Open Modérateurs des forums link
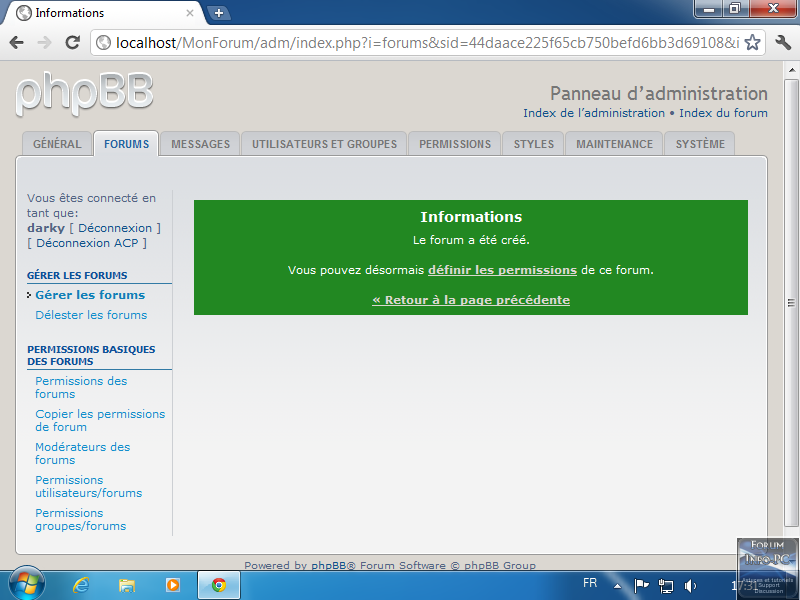The image size is (800, 600). tap(82, 453)
